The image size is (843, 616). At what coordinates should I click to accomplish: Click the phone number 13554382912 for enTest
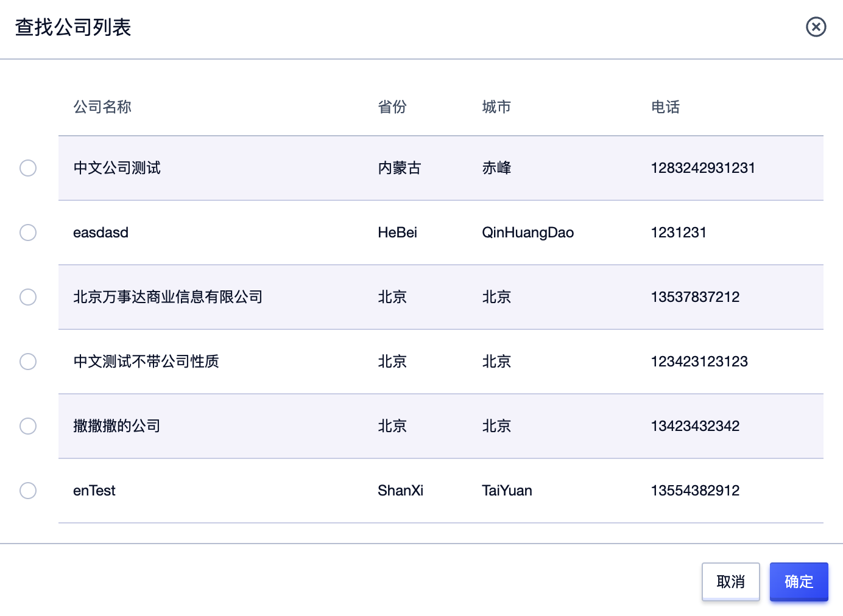click(695, 491)
